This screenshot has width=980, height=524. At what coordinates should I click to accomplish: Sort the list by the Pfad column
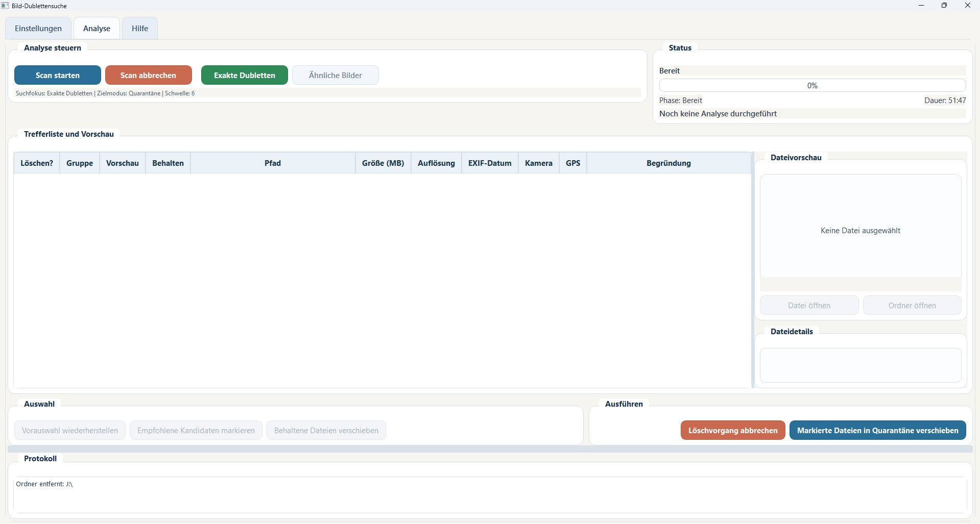click(272, 163)
